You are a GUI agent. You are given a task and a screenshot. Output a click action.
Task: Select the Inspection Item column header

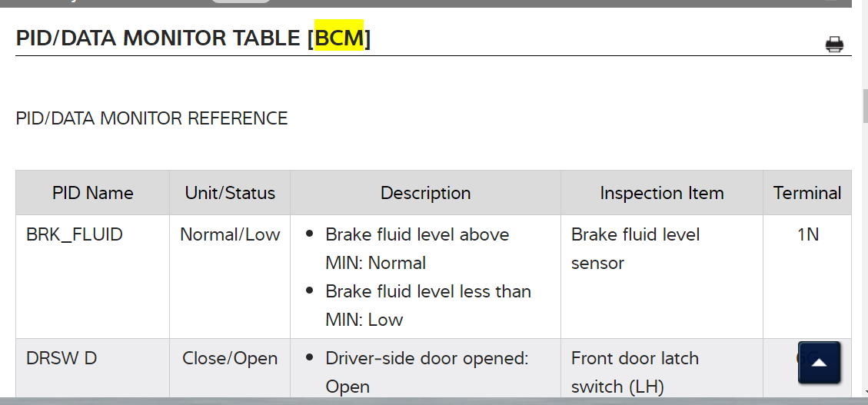661,193
